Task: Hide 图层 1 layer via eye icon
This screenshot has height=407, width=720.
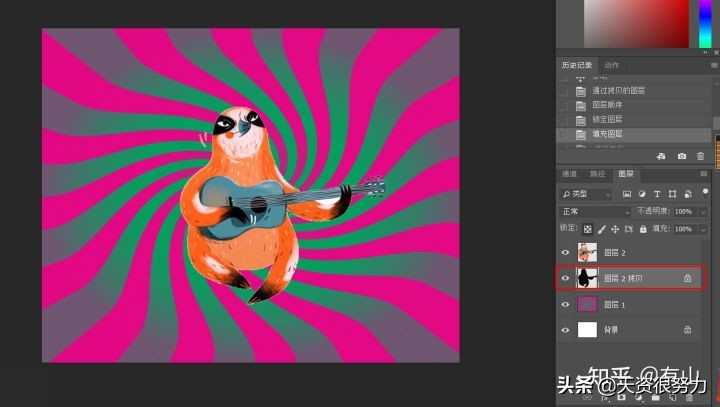Action: 565,304
